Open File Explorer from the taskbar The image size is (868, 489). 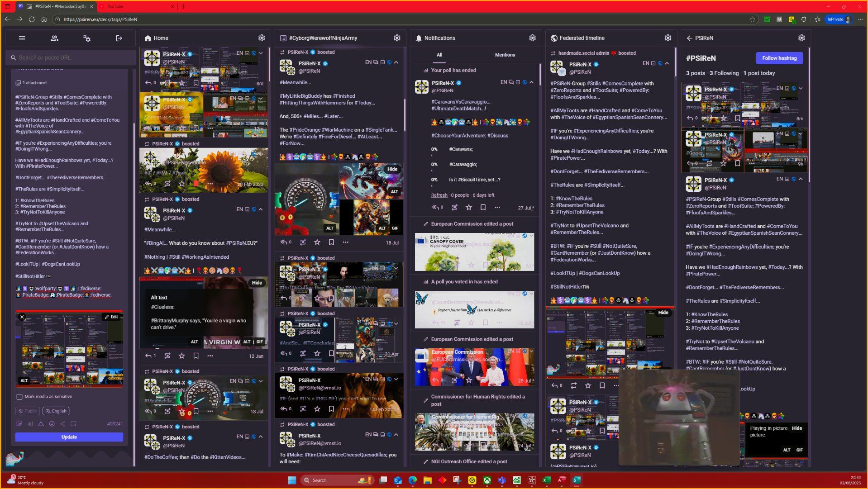click(x=427, y=480)
